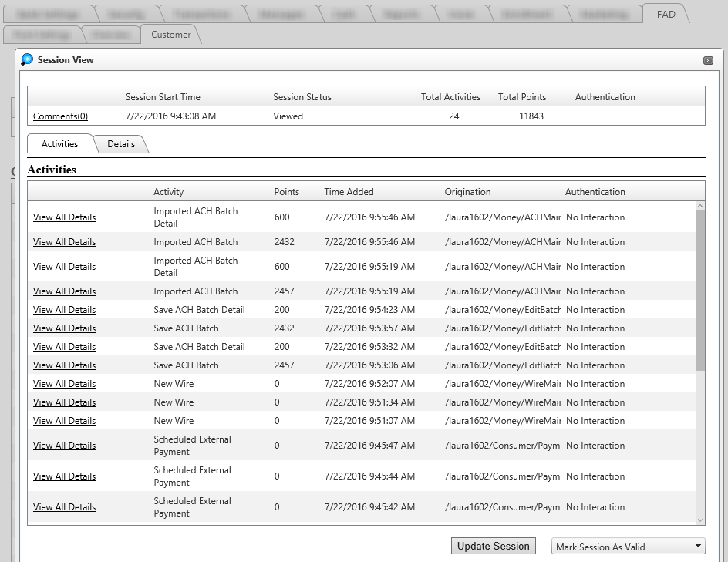The width and height of the screenshot is (728, 562).
Task: Click the Points column header
Action: [286, 192]
